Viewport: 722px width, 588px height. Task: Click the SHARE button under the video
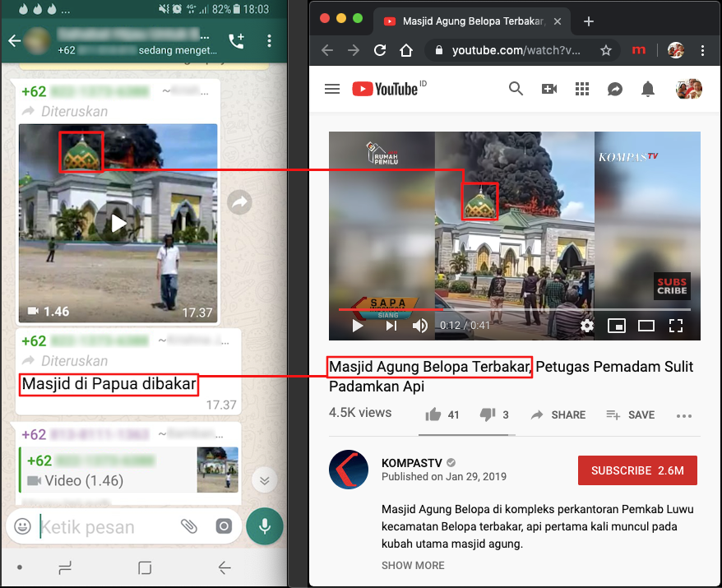pos(558,415)
